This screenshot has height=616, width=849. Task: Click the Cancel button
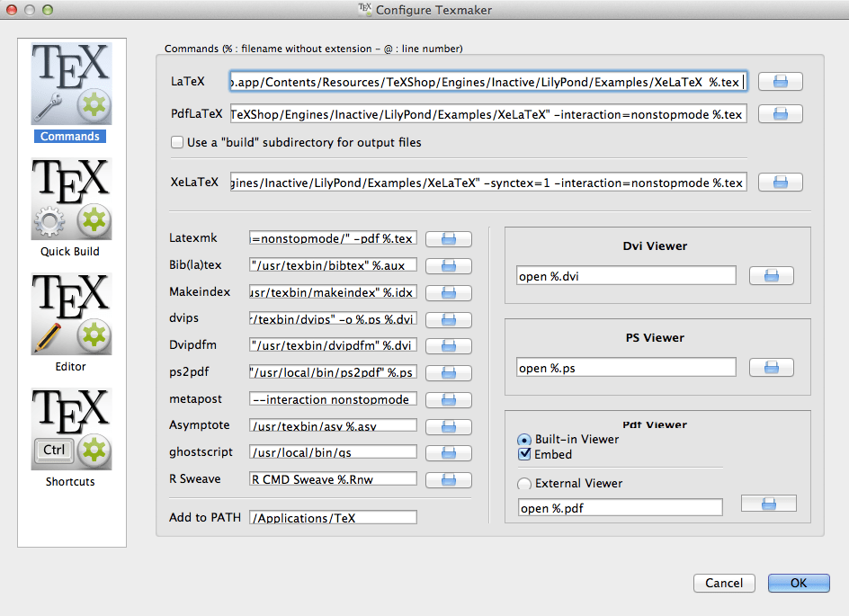[724, 583]
